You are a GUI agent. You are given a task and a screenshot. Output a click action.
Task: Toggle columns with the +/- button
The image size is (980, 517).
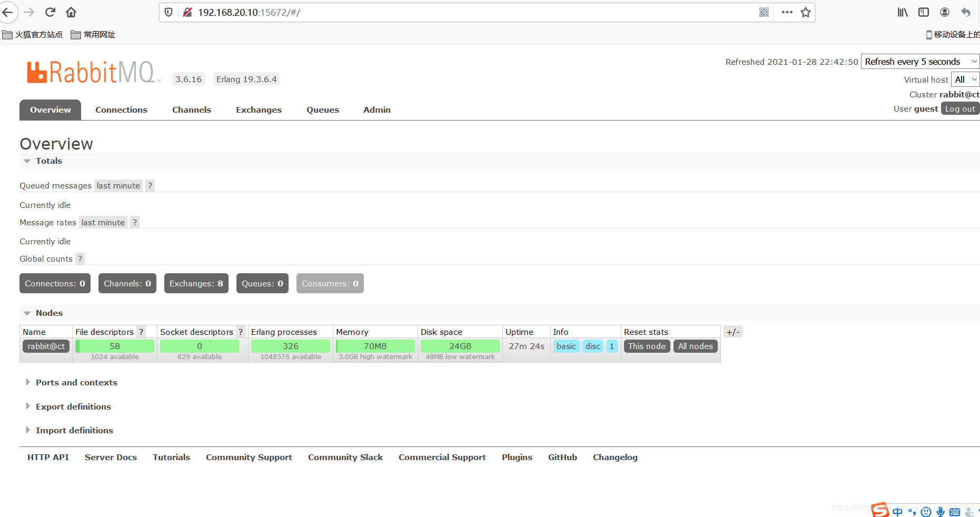tap(733, 332)
